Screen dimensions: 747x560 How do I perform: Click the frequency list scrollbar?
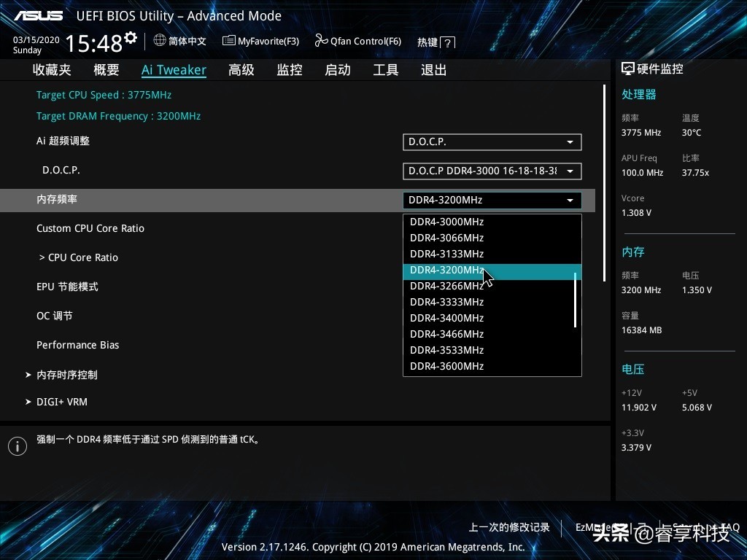coord(576,300)
